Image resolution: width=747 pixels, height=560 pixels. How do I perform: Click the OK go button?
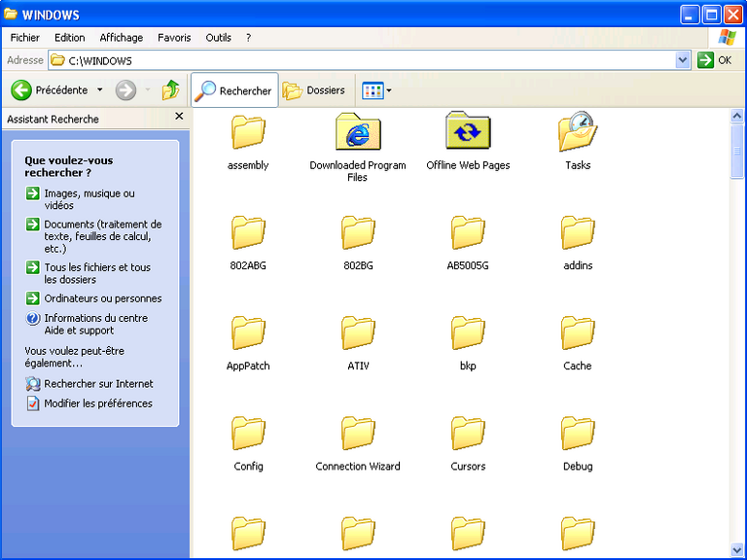tap(715, 60)
